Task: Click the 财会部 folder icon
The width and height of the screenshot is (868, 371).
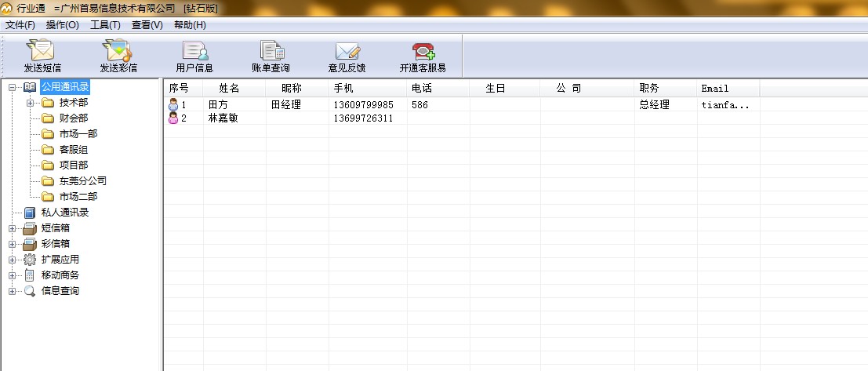Action: tap(48, 118)
